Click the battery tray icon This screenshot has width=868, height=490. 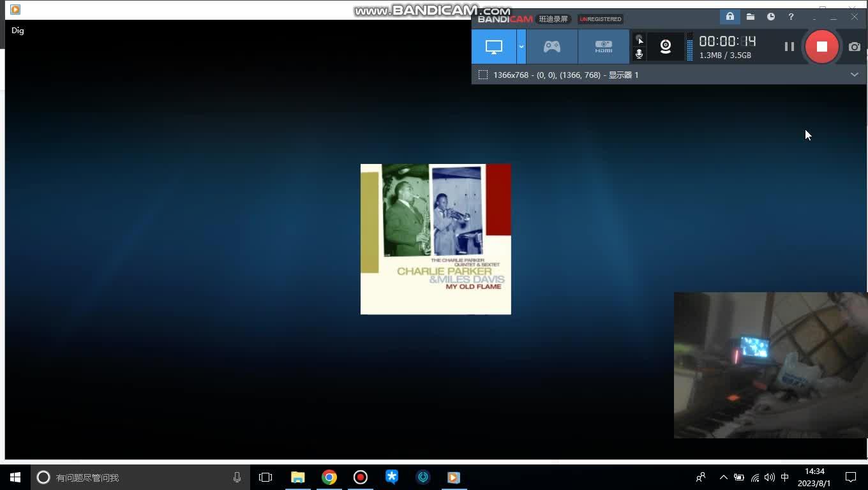pyautogui.click(x=739, y=477)
